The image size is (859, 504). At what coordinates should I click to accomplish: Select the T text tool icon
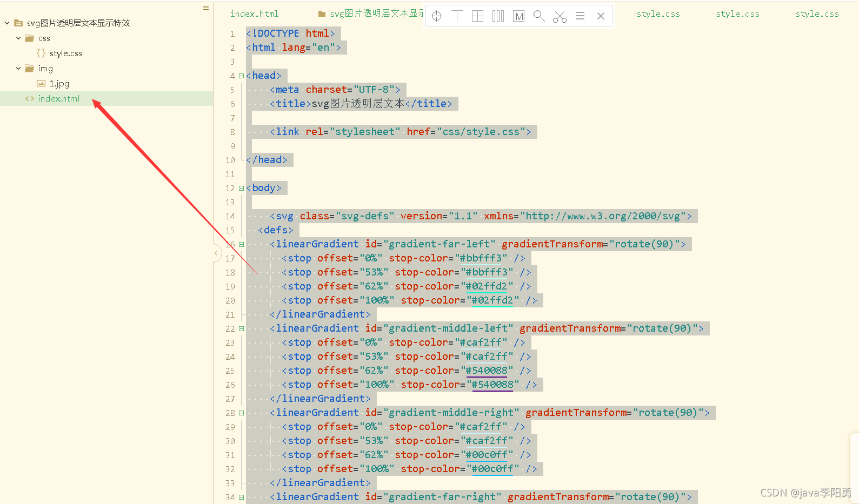point(457,16)
